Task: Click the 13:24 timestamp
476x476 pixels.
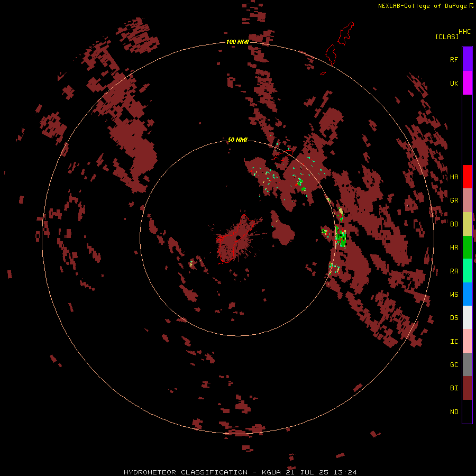Action: point(345,472)
